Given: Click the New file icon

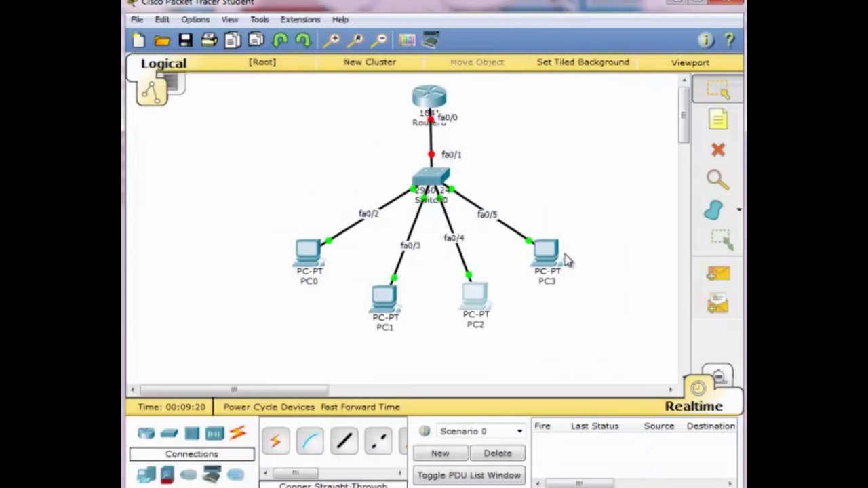Looking at the screenshot, I should (x=138, y=41).
